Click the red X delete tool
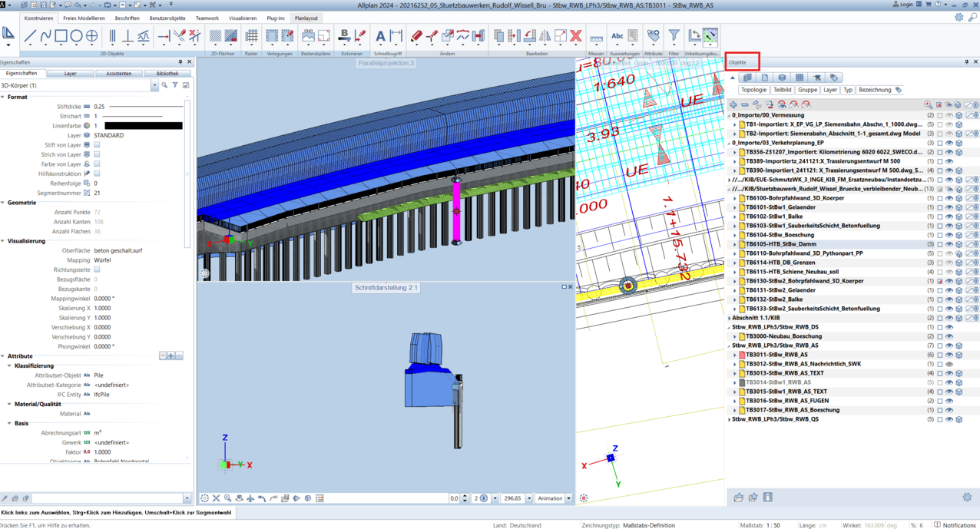 coord(575,36)
